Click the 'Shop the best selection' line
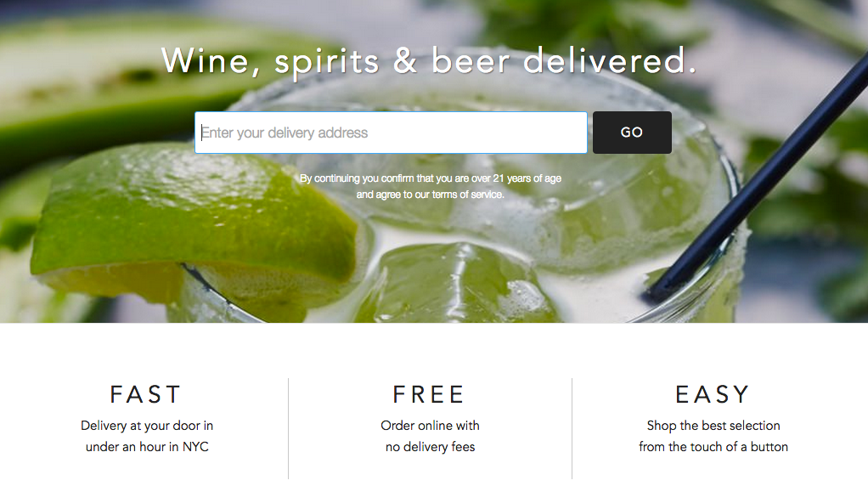The width and height of the screenshot is (868, 486). (x=713, y=426)
